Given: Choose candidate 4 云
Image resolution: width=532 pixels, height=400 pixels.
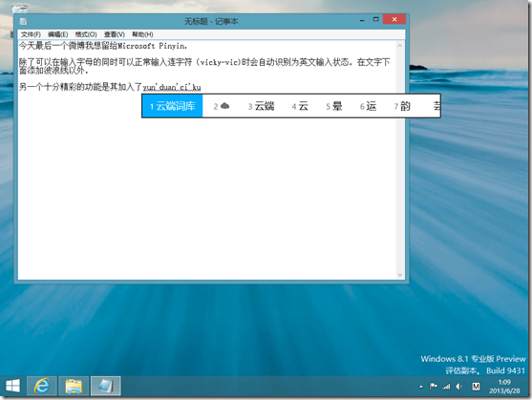Looking at the screenshot, I should tap(300, 106).
